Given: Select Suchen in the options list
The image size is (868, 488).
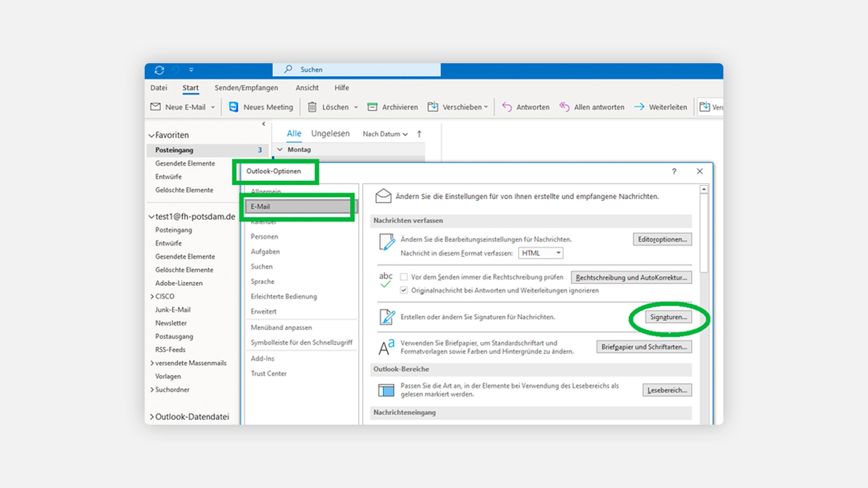Looking at the screenshot, I should pos(261,266).
